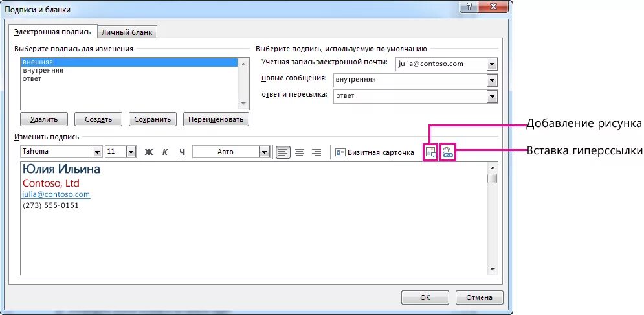Click the Сохранить button
This screenshot has height=315, width=644.
(153, 120)
